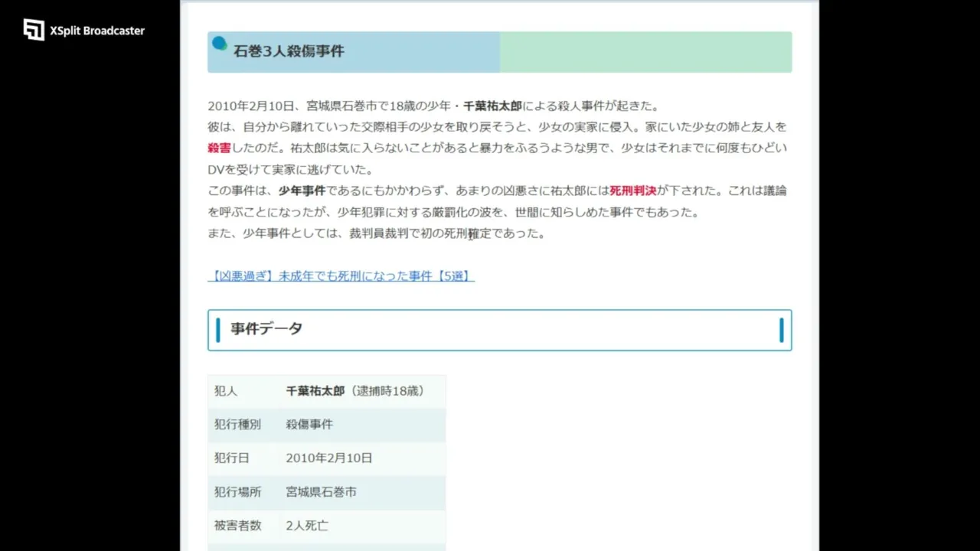Click the XSplit Broadcaster logo icon
The image size is (980, 551).
34,30
